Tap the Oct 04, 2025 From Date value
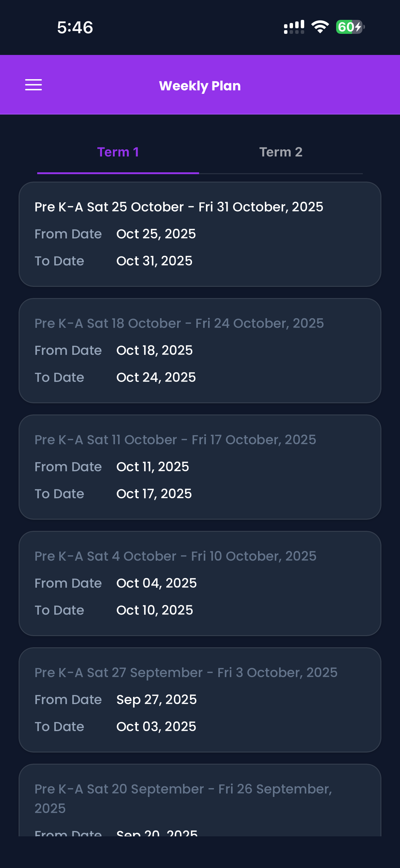400x868 pixels. (x=157, y=583)
